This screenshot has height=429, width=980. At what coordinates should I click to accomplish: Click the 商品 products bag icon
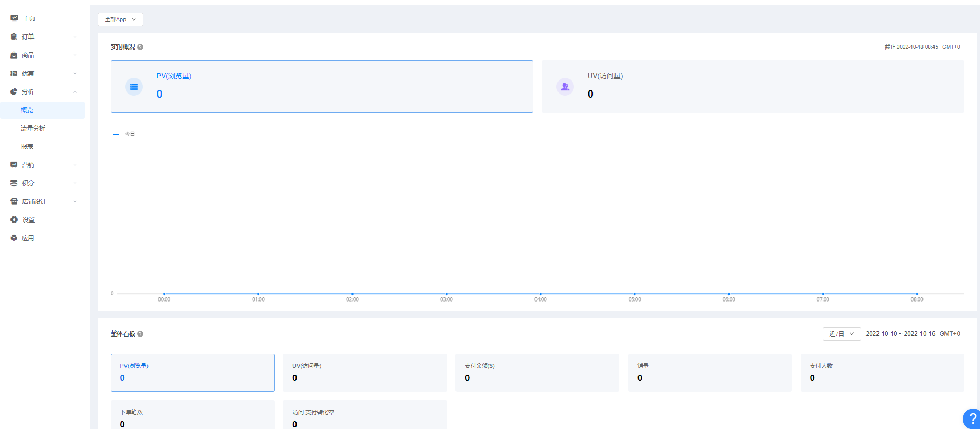[14, 55]
